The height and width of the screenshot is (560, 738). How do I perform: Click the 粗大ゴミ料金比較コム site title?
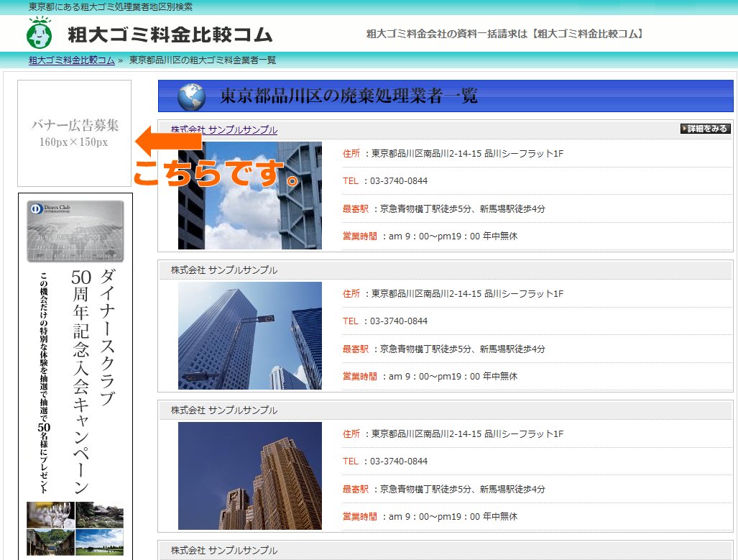point(170,35)
